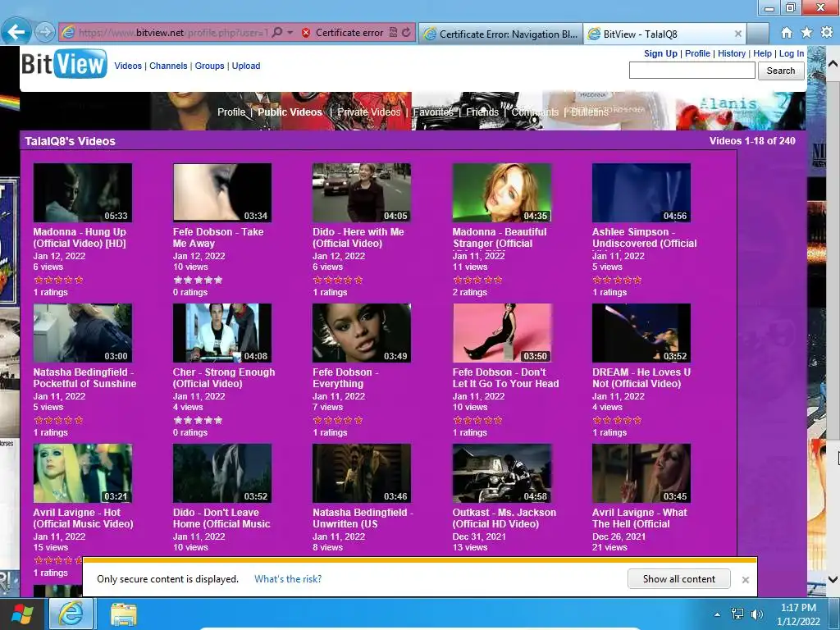Toggle compatibility view icon in address bar

(x=393, y=33)
